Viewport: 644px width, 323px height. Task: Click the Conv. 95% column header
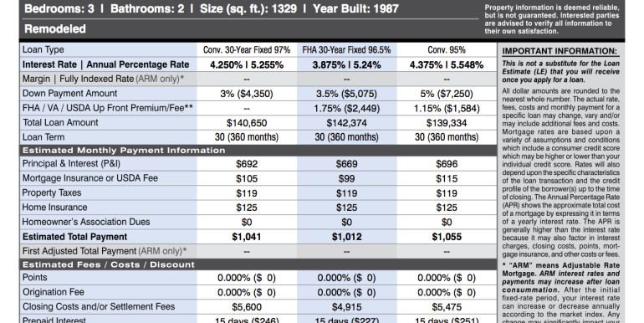[x=447, y=50]
